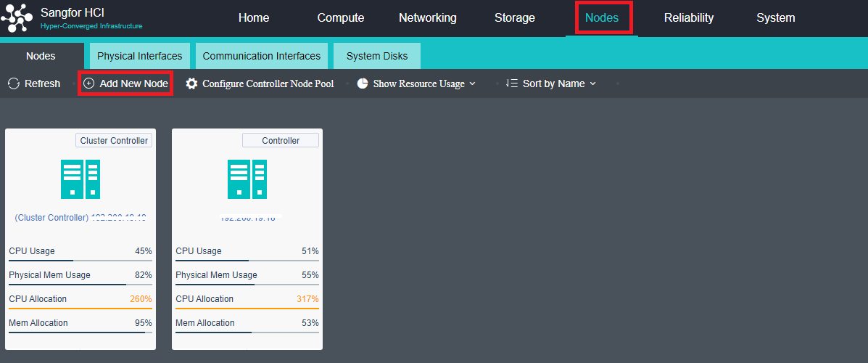Switch to the Nodes subtab
The height and width of the screenshot is (363, 868).
tap(41, 56)
